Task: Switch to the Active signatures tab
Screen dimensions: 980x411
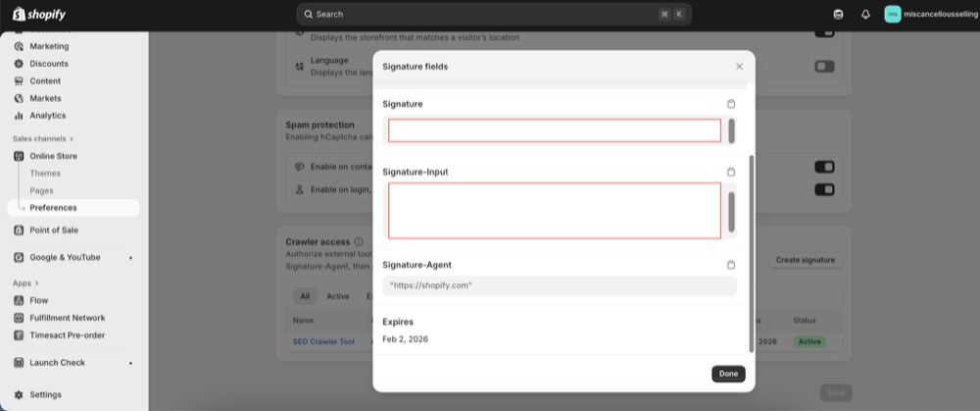Action: 337,296
